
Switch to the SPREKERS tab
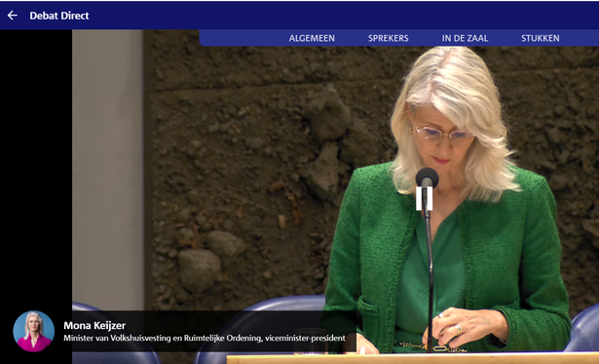coord(388,38)
